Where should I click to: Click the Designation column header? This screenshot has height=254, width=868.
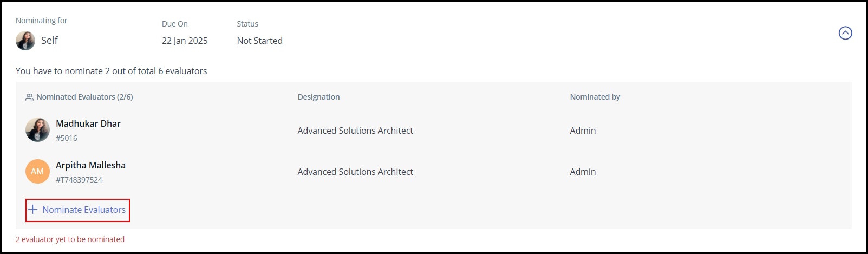318,97
